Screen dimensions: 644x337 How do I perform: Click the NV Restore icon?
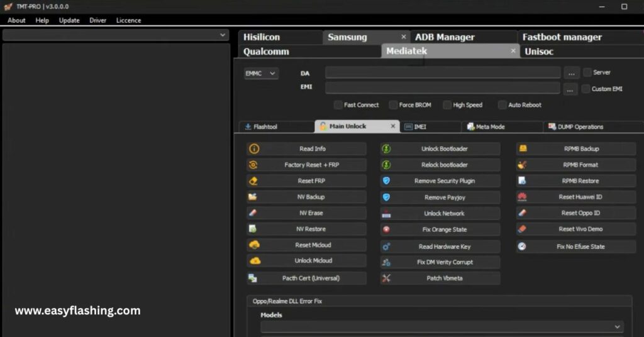coord(253,229)
